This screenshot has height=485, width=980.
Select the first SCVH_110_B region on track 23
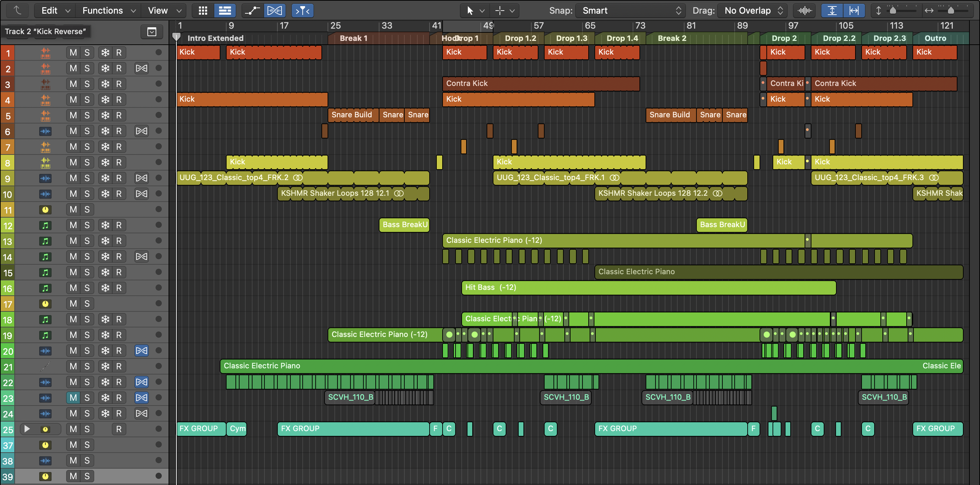[350, 397]
